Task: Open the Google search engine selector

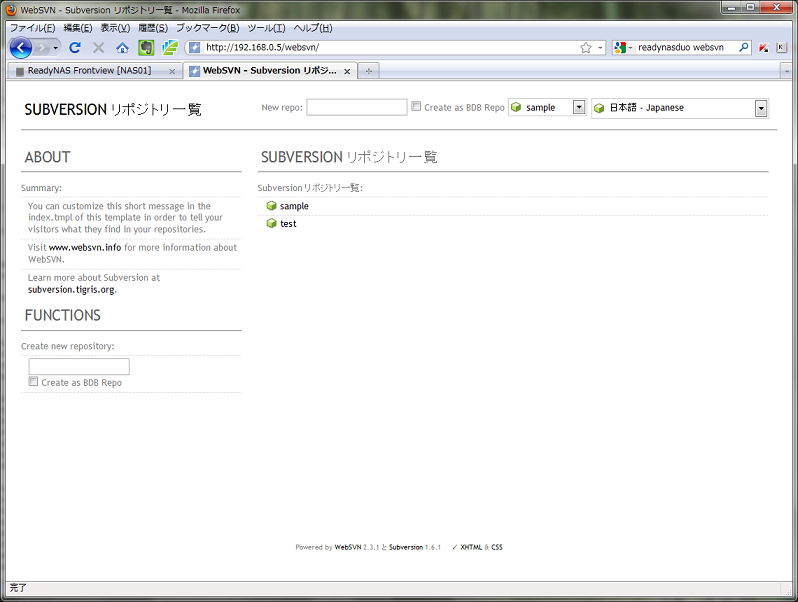Action: coord(623,48)
